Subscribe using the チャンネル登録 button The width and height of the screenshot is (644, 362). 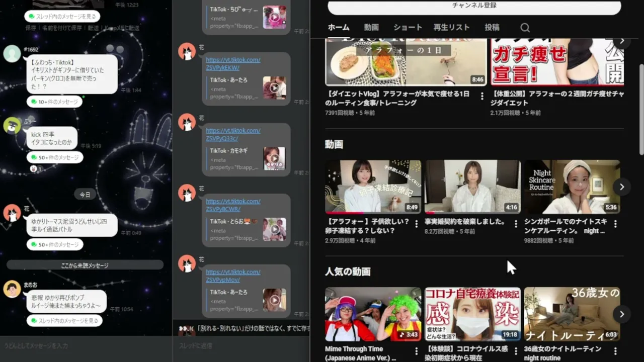point(474,7)
